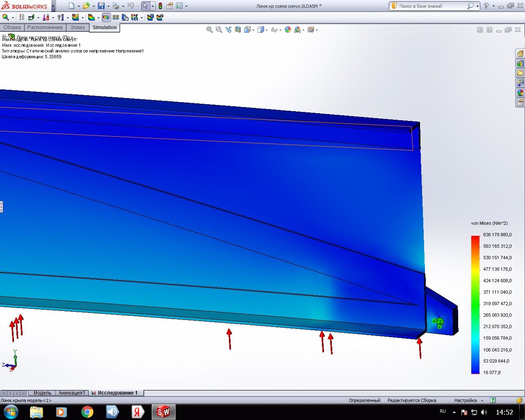Expand the Run study dropdown arrow
525x420 pixels.
pos(82,18)
